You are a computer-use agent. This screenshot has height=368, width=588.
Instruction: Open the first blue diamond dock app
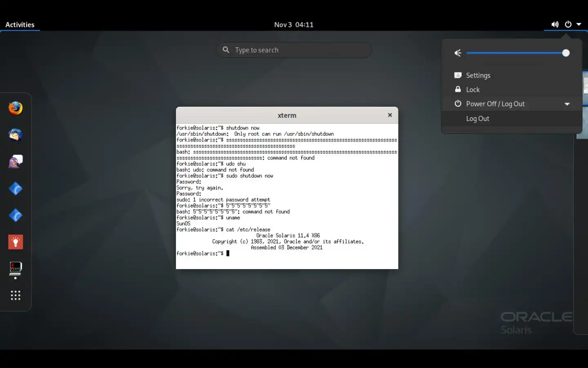[x=16, y=188]
